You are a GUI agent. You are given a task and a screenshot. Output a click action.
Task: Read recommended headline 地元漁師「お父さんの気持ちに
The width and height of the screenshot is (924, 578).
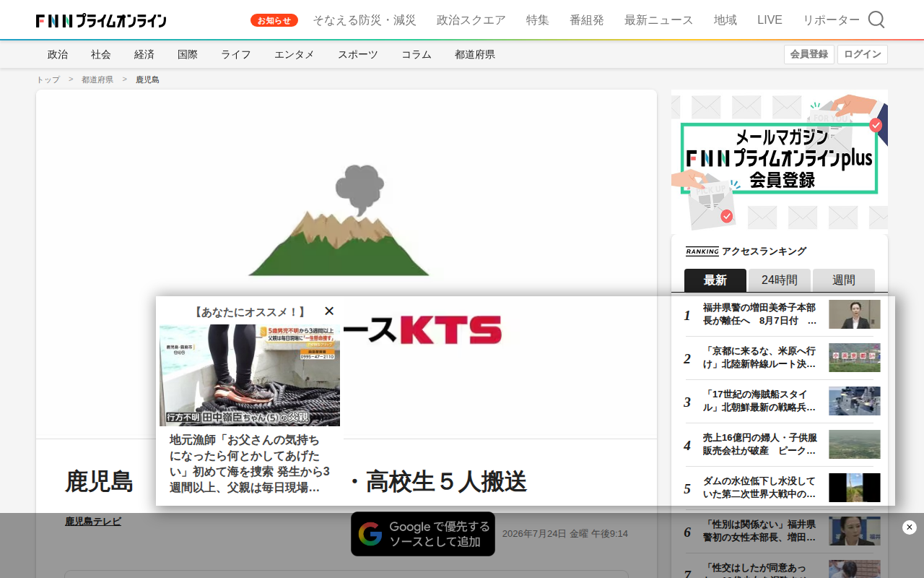point(250,463)
